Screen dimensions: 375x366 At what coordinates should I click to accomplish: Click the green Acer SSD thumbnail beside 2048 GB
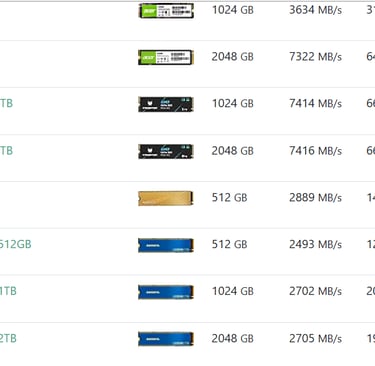click(166, 57)
